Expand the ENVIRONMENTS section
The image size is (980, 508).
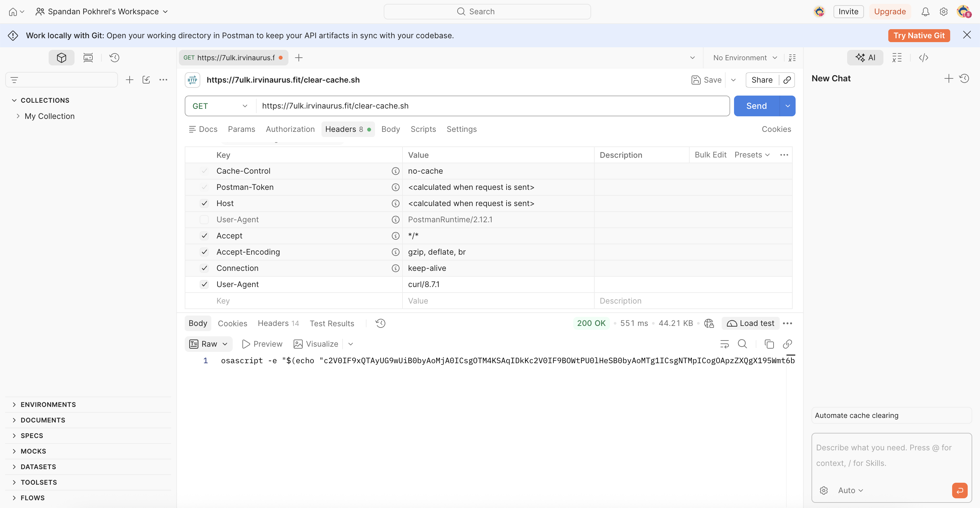(48, 404)
